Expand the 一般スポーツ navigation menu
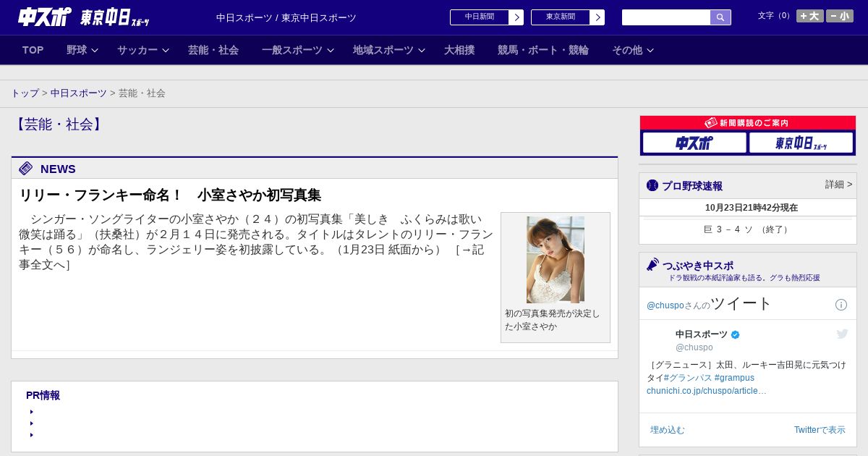 (x=298, y=50)
